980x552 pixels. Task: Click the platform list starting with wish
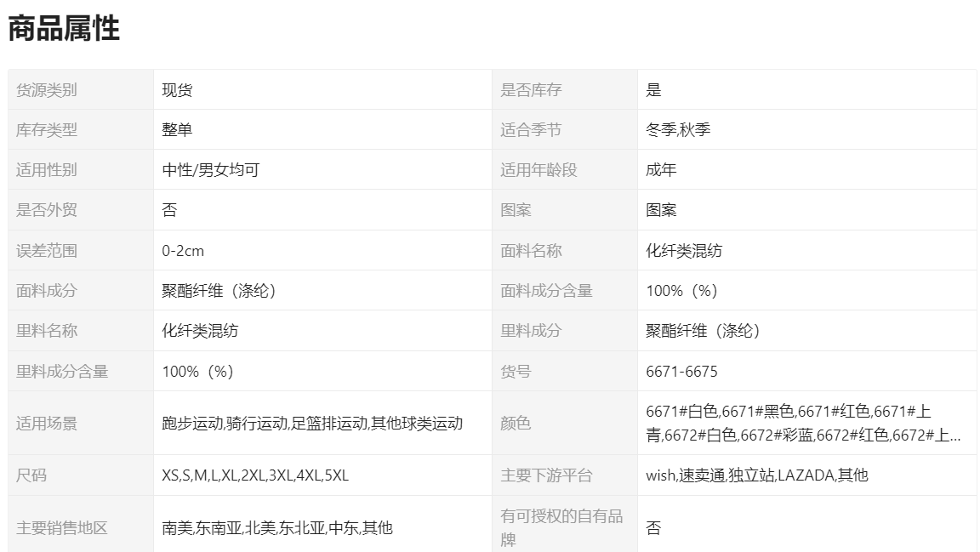(756, 475)
